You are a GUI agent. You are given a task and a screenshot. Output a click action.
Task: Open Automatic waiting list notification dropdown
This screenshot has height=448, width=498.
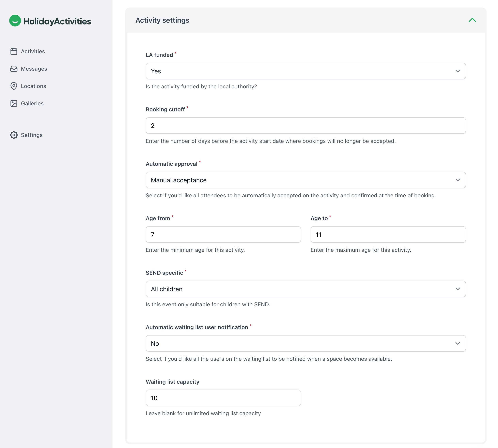(305, 343)
